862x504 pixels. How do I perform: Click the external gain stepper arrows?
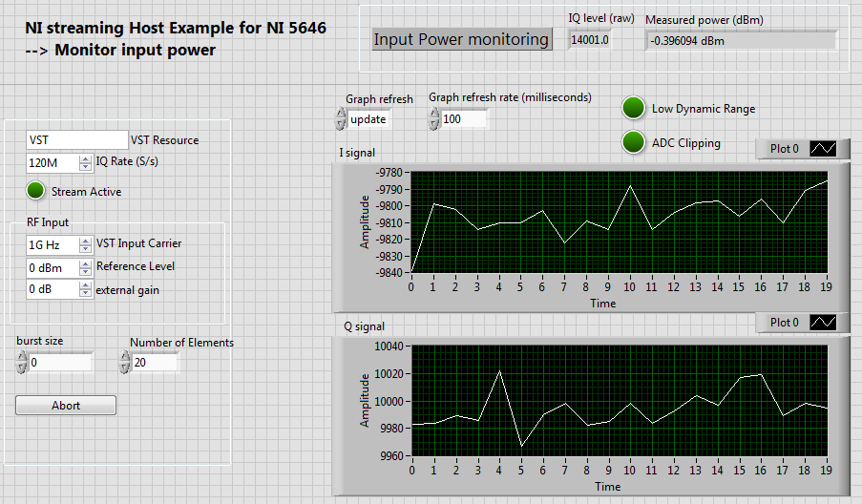[x=86, y=289]
